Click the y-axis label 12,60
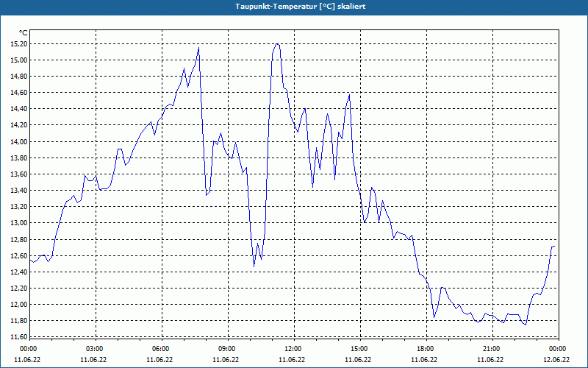588x368 pixels. tap(19, 256)
